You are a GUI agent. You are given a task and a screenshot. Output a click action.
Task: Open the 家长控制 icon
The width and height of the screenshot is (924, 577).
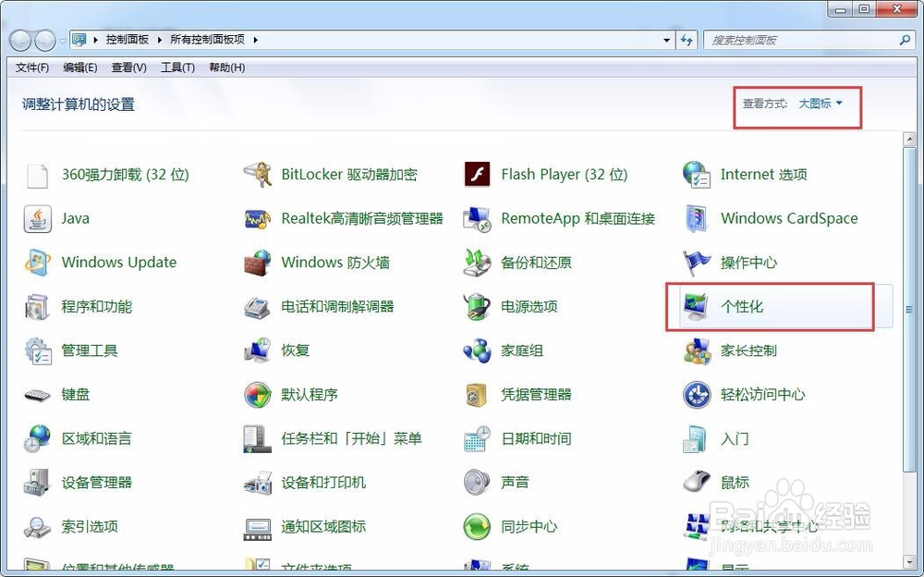697,351
